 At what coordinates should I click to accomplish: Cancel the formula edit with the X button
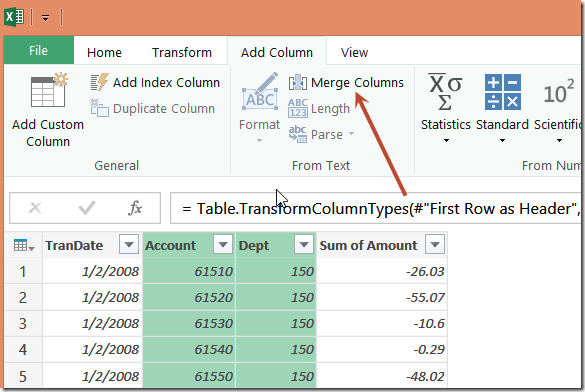coord(35,208)
